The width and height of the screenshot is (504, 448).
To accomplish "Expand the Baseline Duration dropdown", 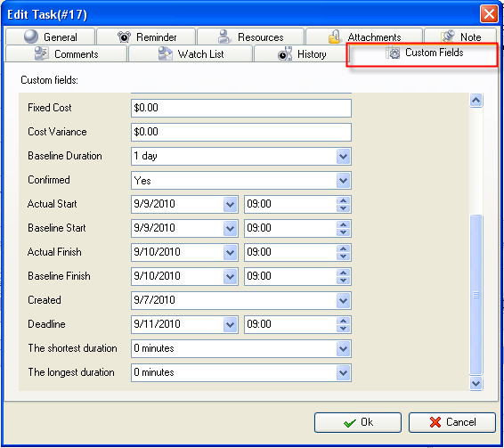I will click(x=344, y=156).
